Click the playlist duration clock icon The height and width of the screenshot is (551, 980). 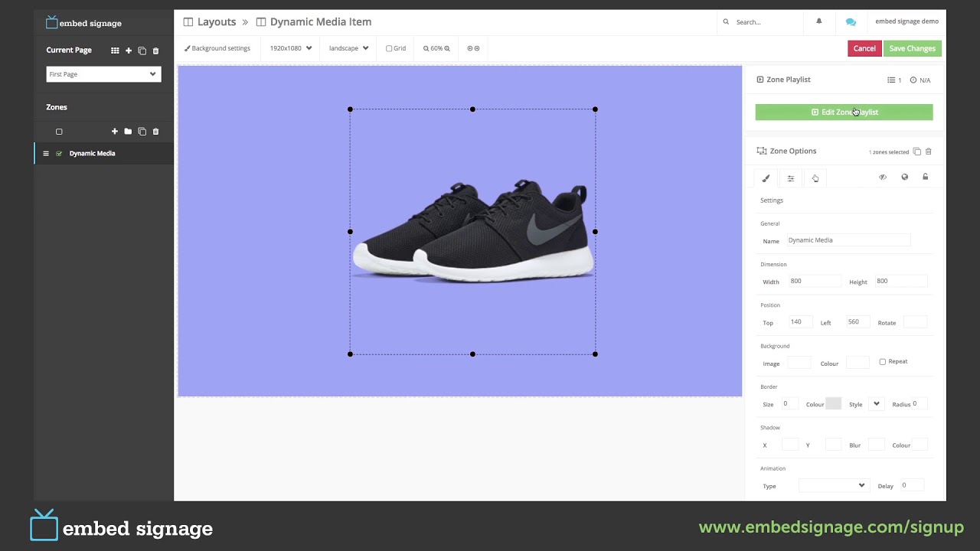tap(913, 80)
